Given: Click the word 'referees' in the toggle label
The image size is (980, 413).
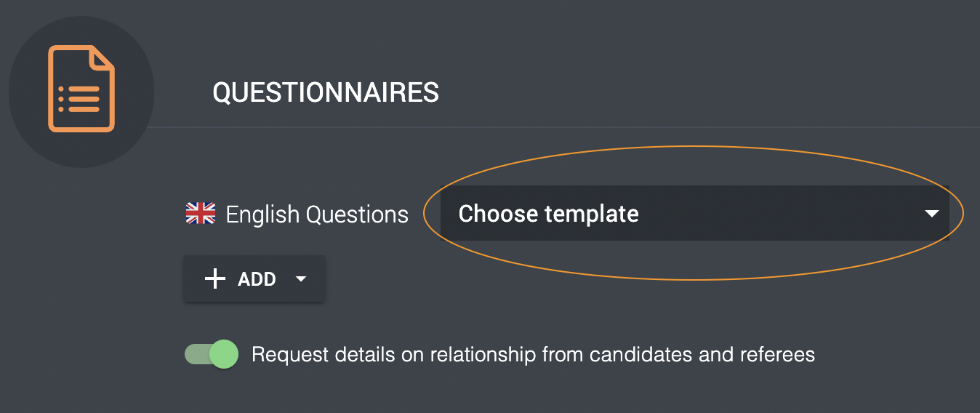Looking at the screenshot, I should pyautogui.click(x=777, y=355).
